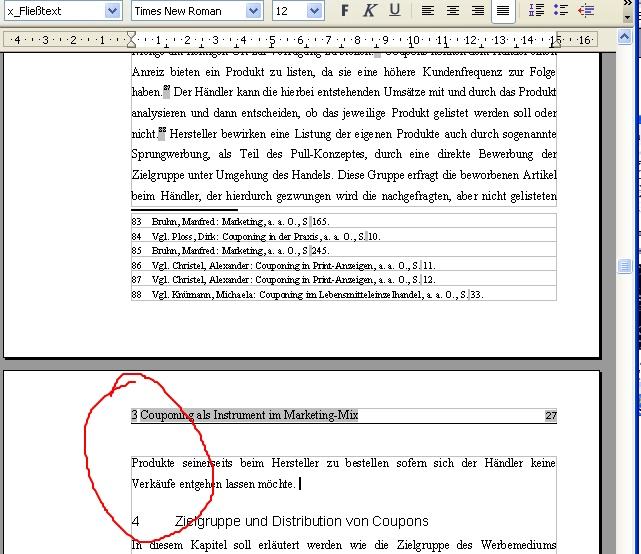Open the x_Fließtext paragraph style dropdown
Viewport: 641px width, 554px height.
point(113,11)
